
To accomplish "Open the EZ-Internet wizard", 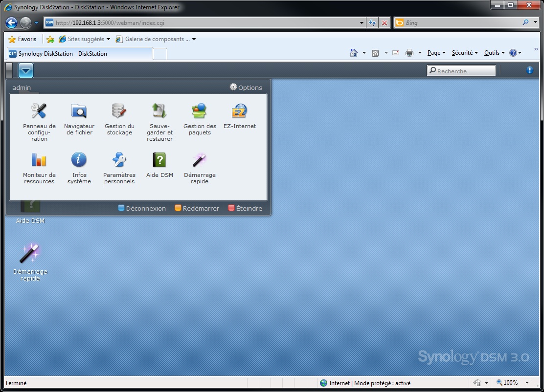I will [x=239, y=116].
